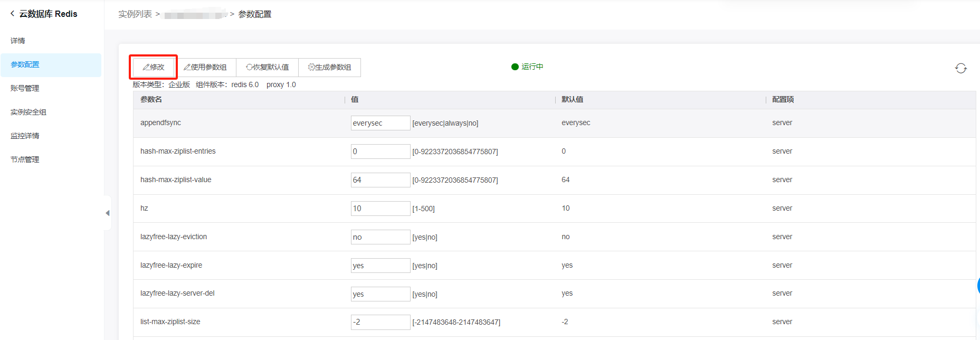This screenshot has height=340, width=980.
Task: Click the appendfsync value input field
Action: pyautogui.click(x=380, y=123)
